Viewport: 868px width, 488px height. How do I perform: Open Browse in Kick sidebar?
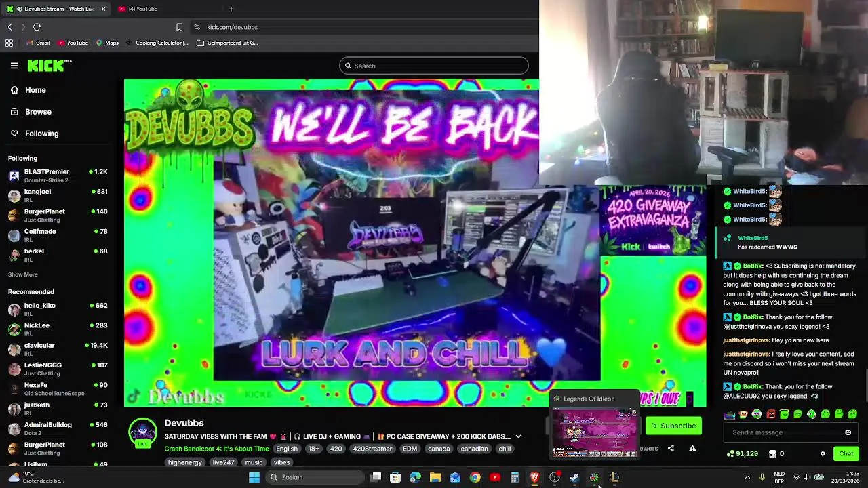[x=31, y=112]
